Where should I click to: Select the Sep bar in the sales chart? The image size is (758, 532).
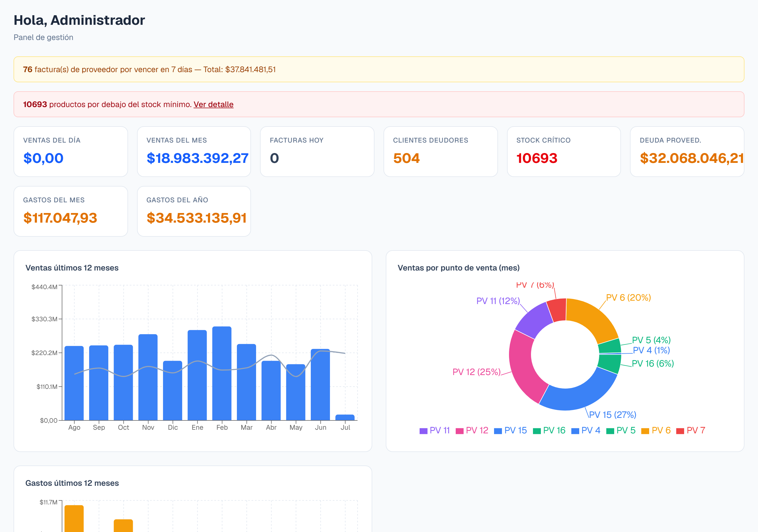99,383
